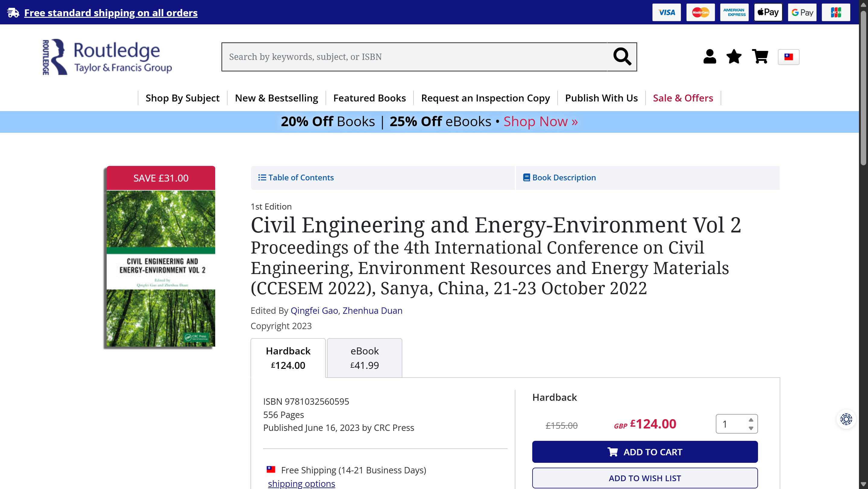Screen dimensions: 868x489
Task: Focus the quantity input field
Action: pos(737,424)
